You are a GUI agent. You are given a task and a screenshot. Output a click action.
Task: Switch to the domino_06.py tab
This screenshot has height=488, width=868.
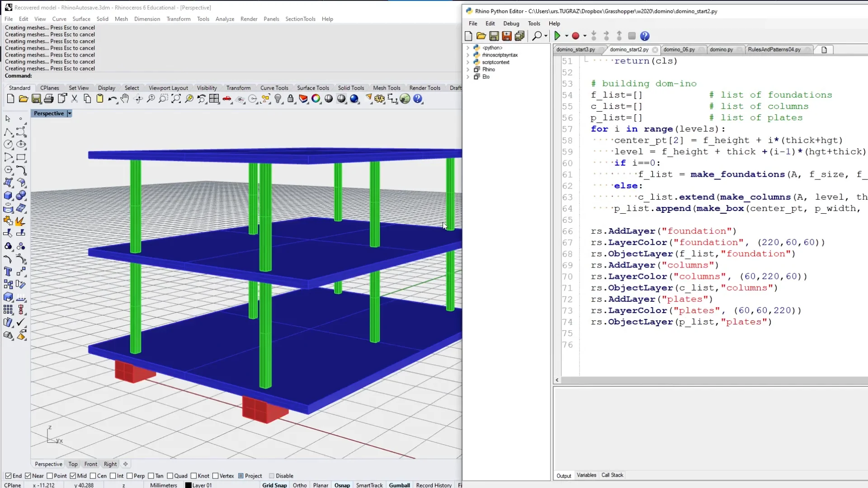[x=679, y=50]
